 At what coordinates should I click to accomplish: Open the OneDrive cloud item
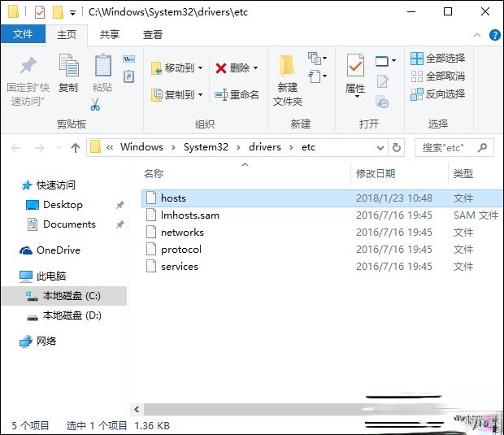tap(50, 250)
